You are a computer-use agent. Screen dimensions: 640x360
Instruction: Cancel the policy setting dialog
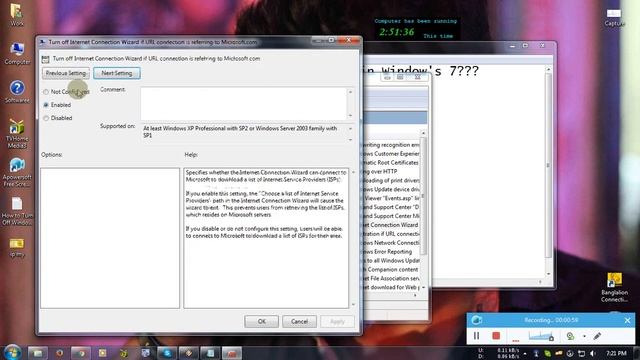pos(299,322)
